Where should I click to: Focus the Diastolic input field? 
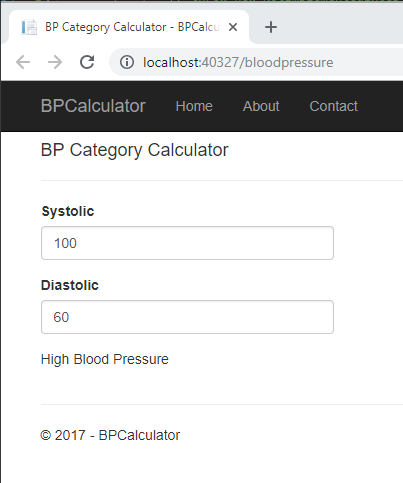tap(187, 317)
